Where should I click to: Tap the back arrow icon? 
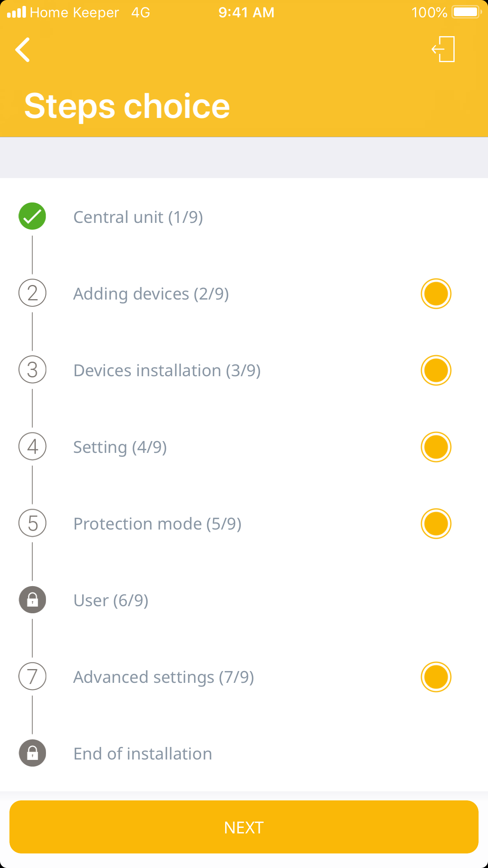point(23,50)
